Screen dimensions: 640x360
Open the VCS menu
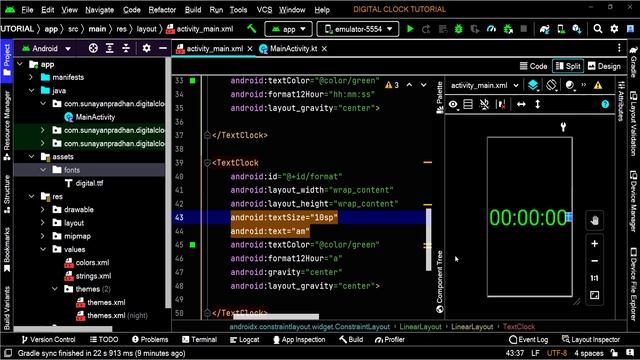click(264, 10)
